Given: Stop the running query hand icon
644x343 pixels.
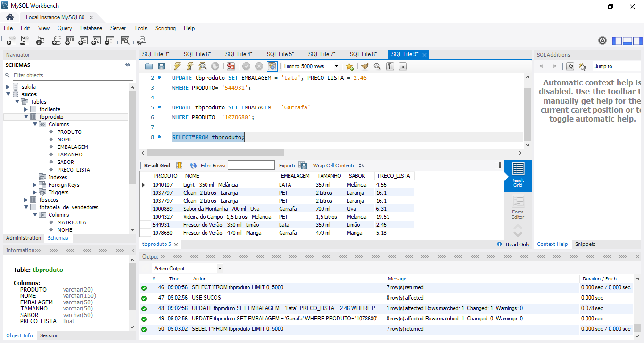Looking at the screenshot, I should 215,66.
